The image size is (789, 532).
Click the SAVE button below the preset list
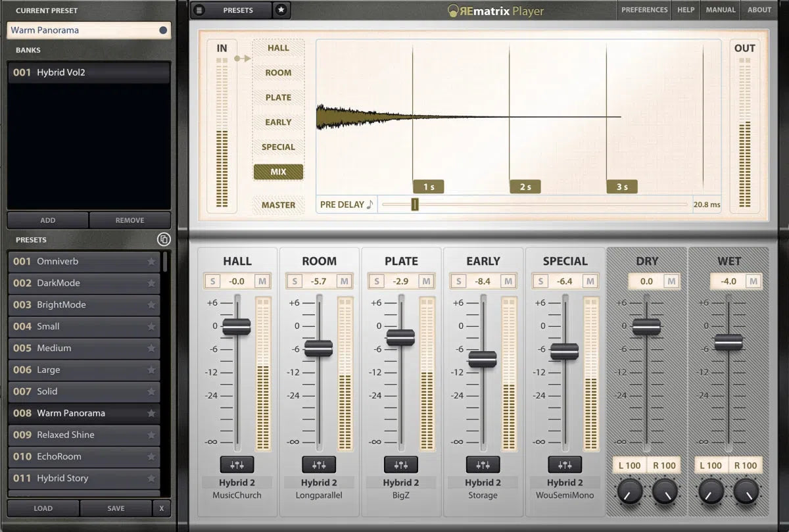(116, 508)
